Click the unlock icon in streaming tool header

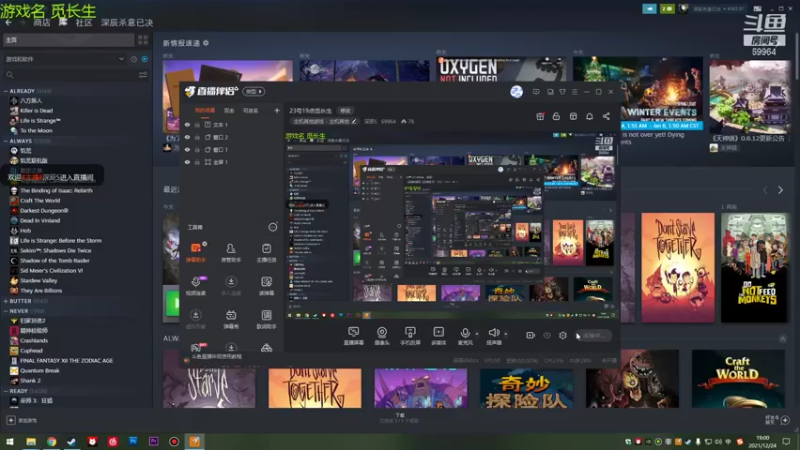(x=556, y=116)
